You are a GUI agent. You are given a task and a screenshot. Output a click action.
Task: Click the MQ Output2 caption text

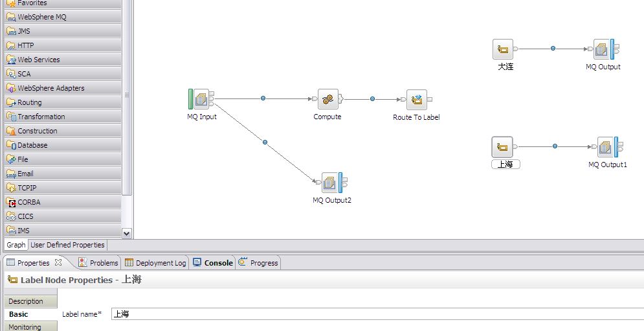pyautogui.click(x=332, y=201)
